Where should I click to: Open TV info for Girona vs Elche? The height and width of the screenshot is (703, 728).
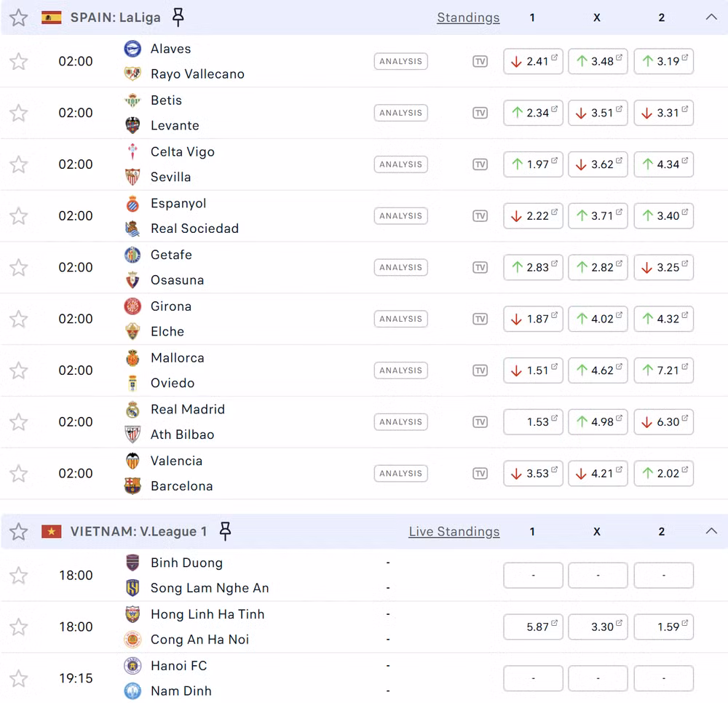pyautogui.click(x=480, y=319)
